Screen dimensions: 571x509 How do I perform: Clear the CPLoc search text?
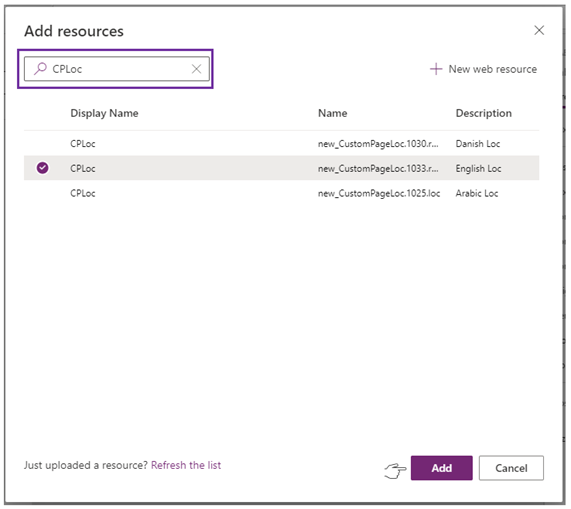click(197, 69)
